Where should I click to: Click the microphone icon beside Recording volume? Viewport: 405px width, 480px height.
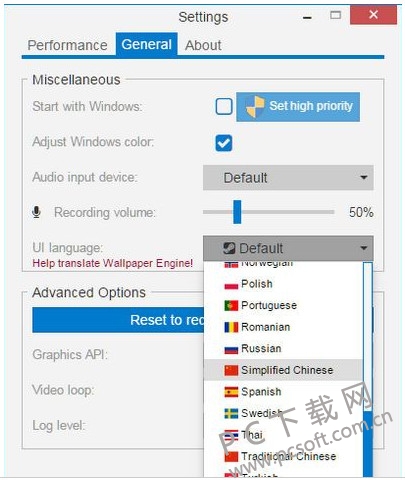37,212
